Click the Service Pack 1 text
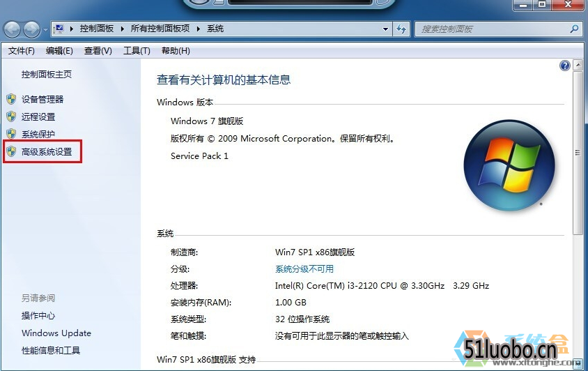This screenshot has height=371, width=588. point(199,156)
